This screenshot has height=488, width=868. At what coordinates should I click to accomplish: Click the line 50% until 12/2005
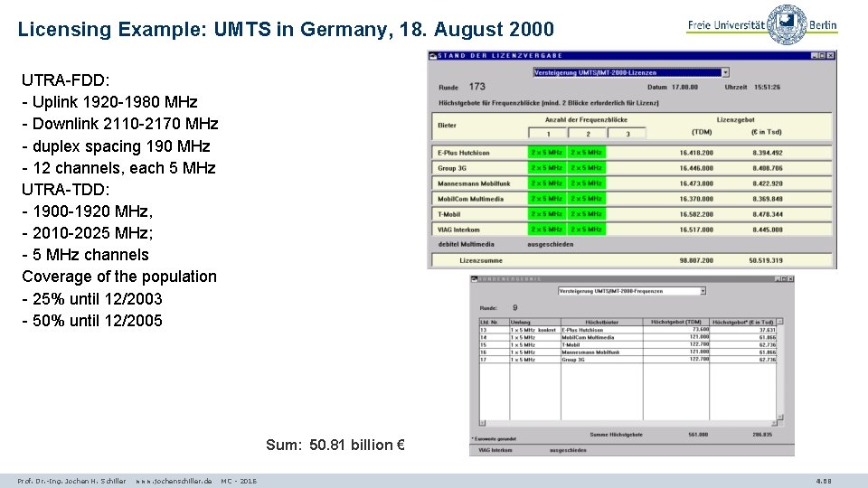[92, 321]
